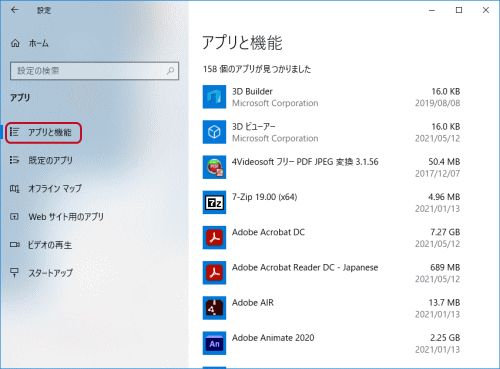Open オフライン マップ in the sidebar
Viewport: 500px width, 369px height.
[55, 189]
